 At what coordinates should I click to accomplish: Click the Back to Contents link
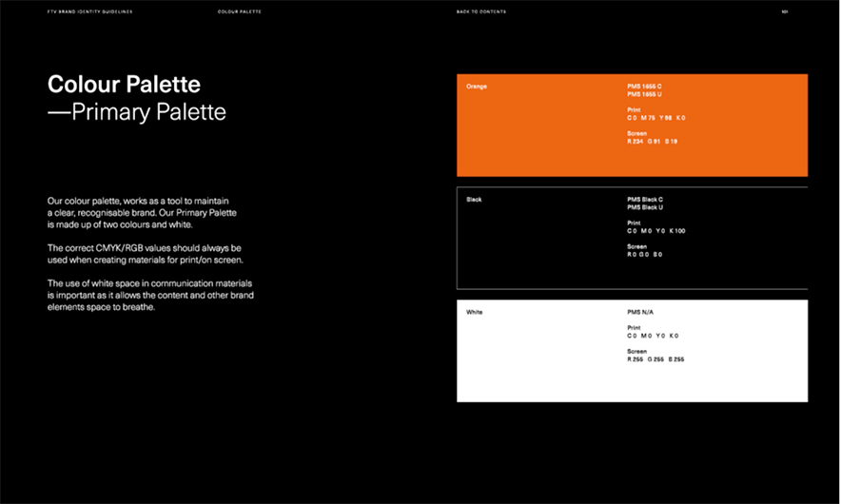481,12
